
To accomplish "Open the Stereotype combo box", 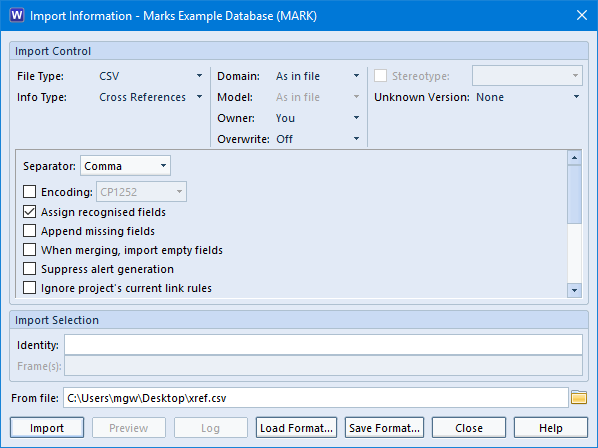I will [527, 75].
